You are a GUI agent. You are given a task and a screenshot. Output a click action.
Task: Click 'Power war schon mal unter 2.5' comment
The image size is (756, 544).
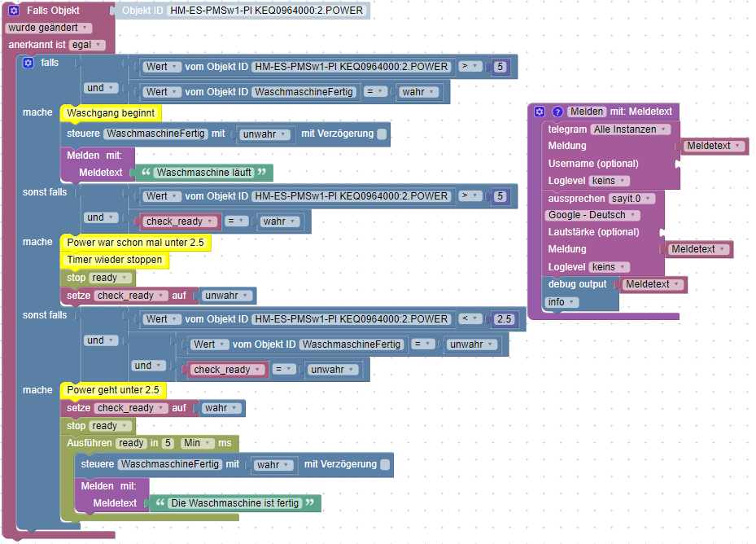click(x=135, y=243)
